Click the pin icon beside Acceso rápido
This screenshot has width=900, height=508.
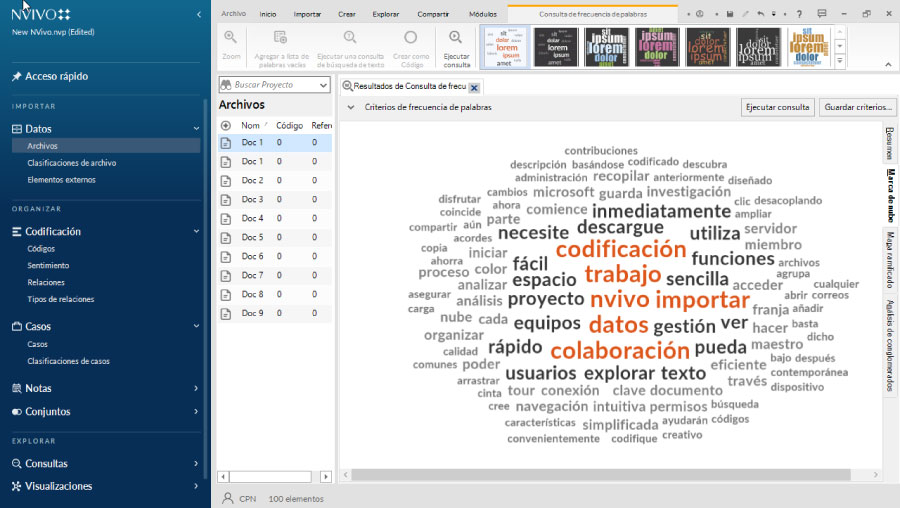pyautogui.click(x=17, y=76)
